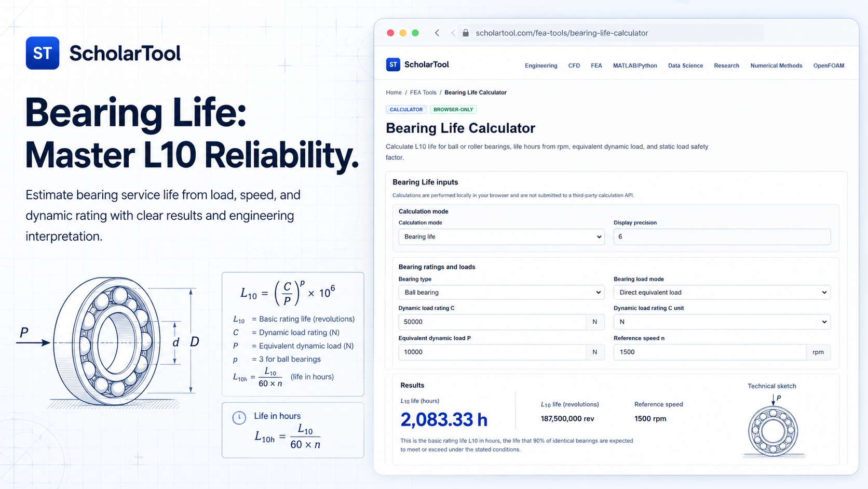Open the FEA nav menu
The height and width of the screenshot is (489, 868).
point(596,65)
